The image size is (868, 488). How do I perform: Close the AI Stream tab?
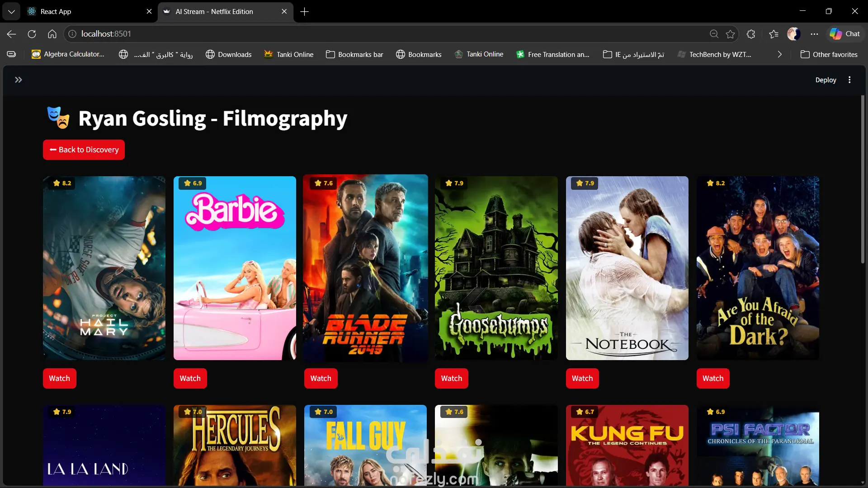(284, 11)
